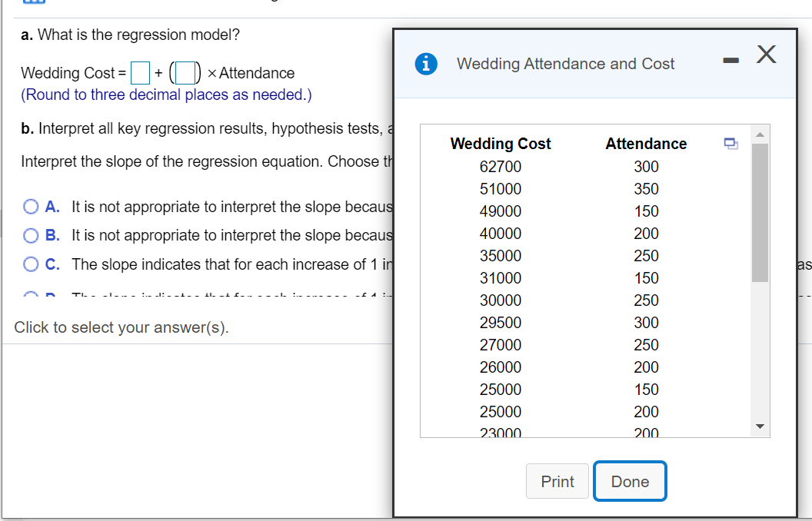Select answer option C radio button
The width and height of the screenshot is (812, 521).
[31, 264]
